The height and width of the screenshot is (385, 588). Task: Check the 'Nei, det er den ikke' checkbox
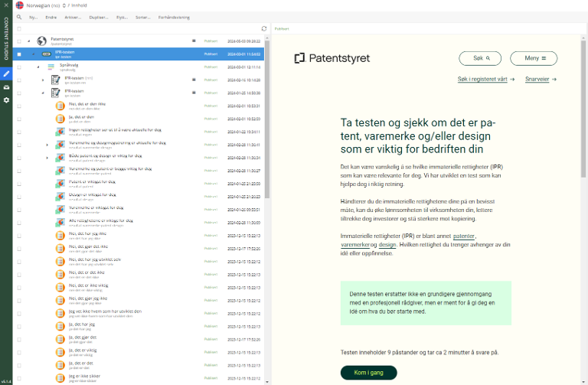19,106
